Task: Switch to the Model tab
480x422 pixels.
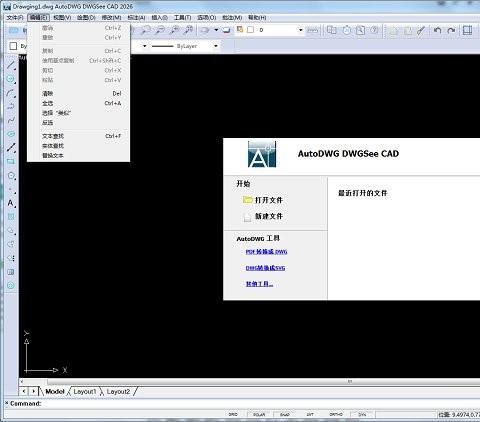Action: (x=54, y=391)
